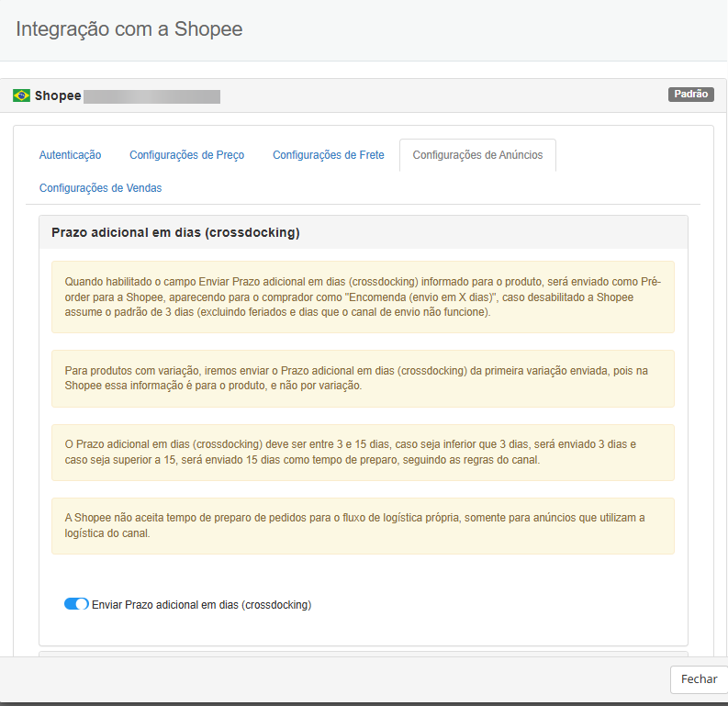Open the Autenticação tab
The image size is (728, 706).
pos(70,155)
